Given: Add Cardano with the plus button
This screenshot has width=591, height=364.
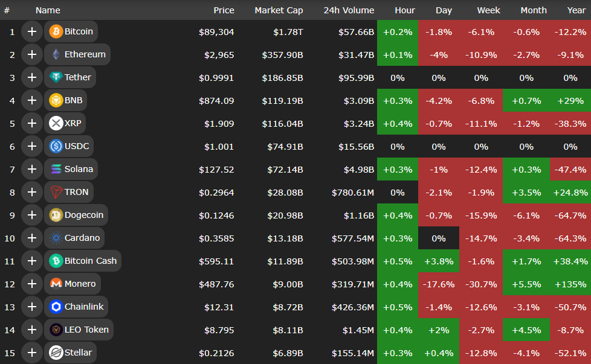Looking at the screenshot, I should (x=32, y=238).
